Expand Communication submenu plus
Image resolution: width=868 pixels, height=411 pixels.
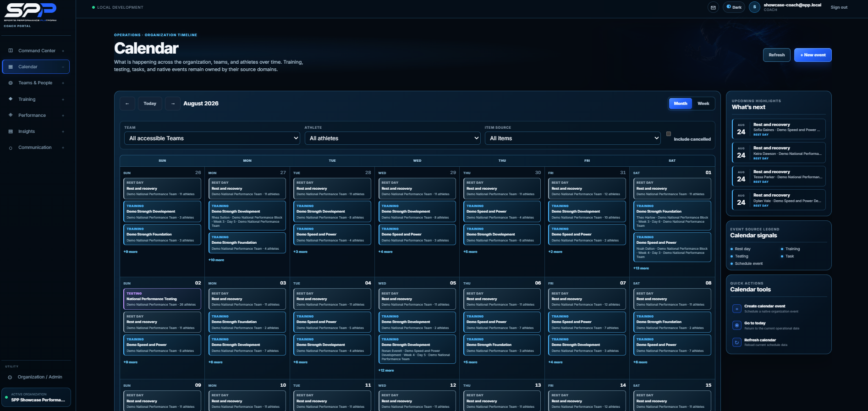click(x=63, y=148)
